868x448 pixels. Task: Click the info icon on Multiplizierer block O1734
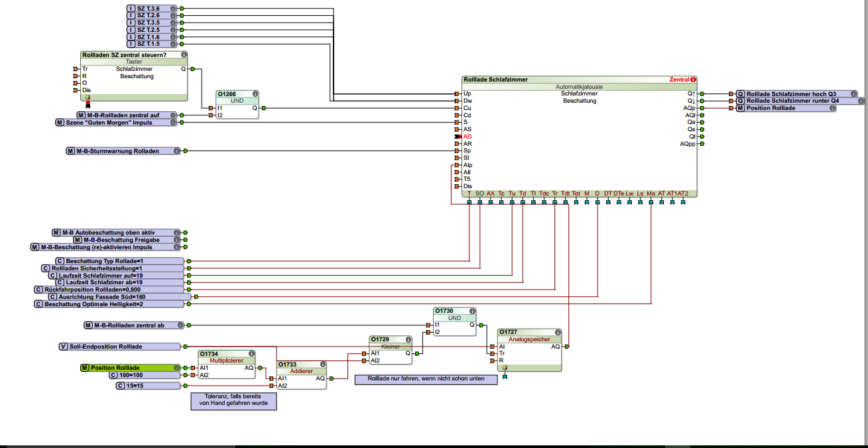251,353
